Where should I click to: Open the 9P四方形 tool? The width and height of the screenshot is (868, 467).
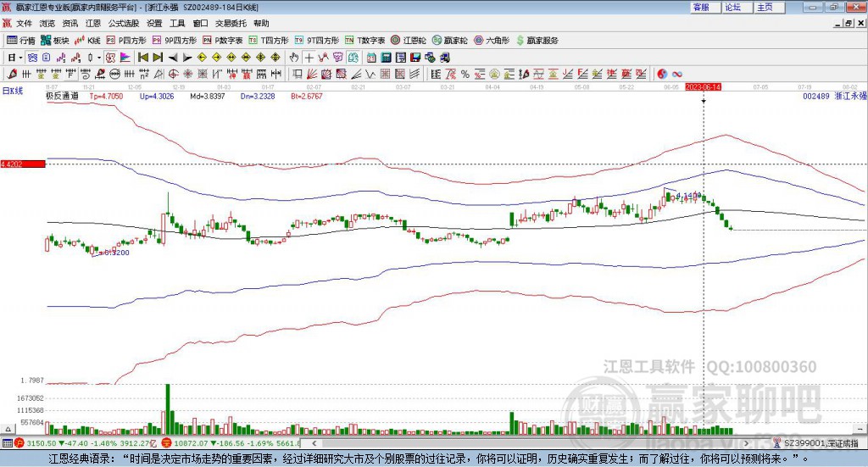175,41
